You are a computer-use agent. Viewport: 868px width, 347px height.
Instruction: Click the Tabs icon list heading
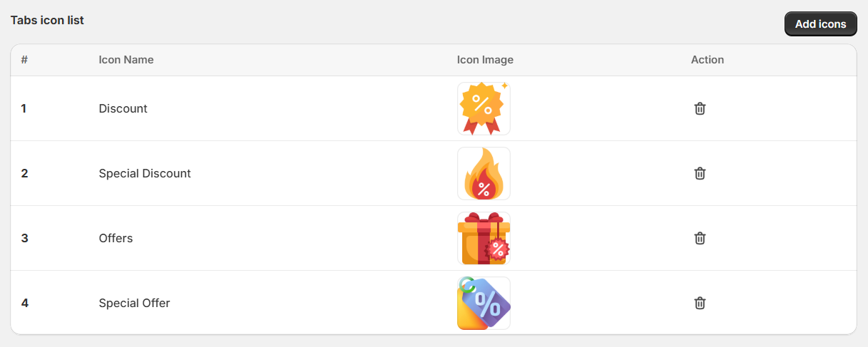point(47,21)
